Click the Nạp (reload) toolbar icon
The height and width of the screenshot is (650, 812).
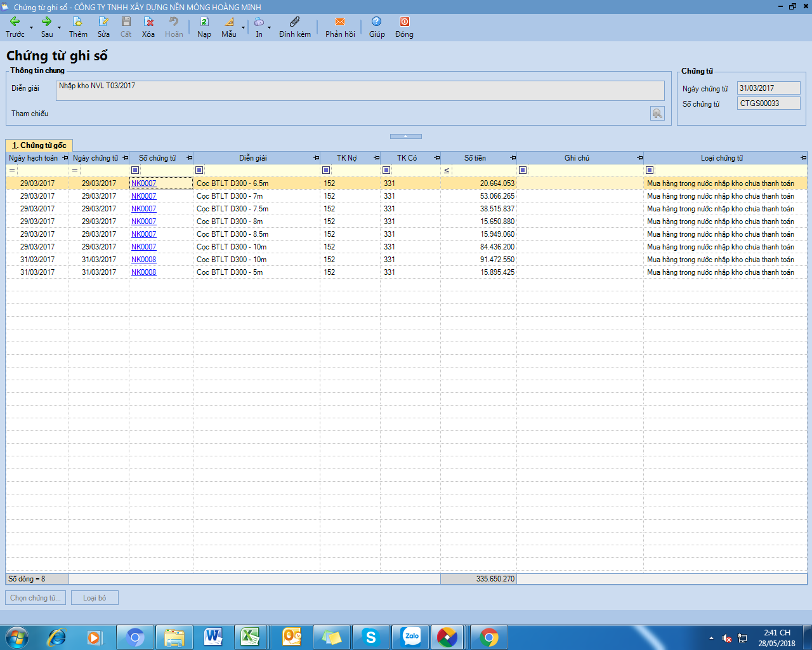tap(204, 22)
